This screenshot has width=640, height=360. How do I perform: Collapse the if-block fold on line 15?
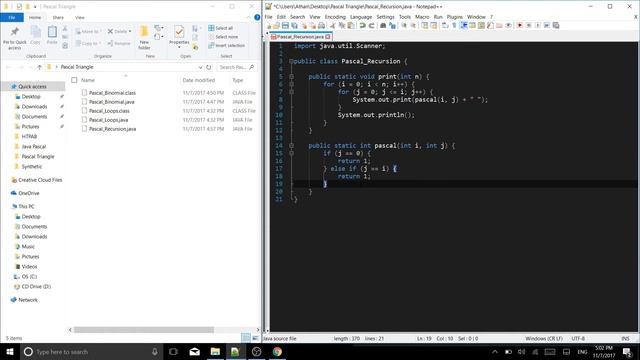(x=291, y=153)
